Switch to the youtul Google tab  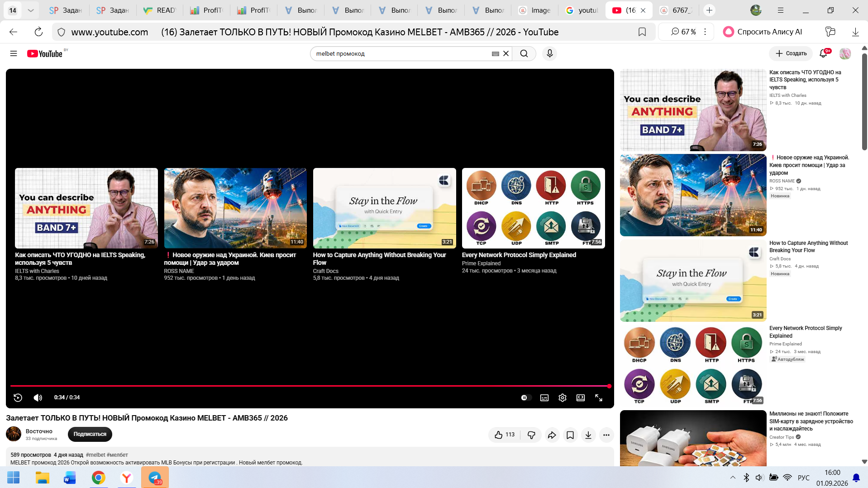tap(582, 10)
